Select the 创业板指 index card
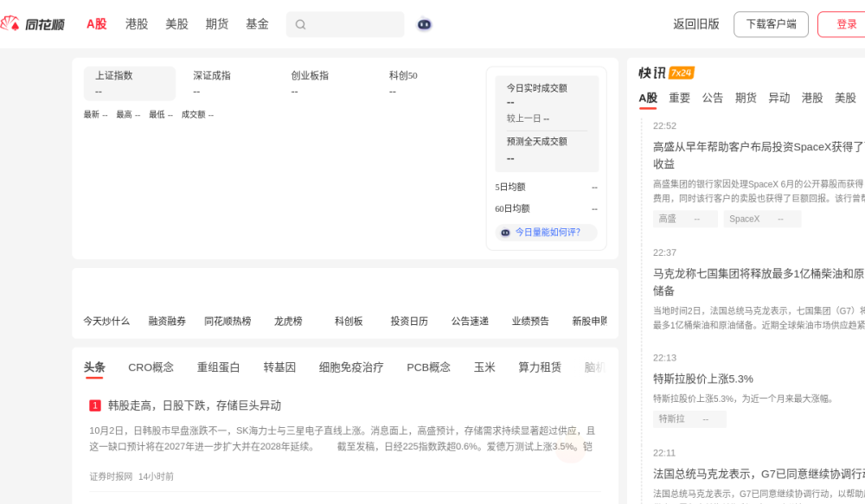Screen dimensions: 865x504 coord(325,83)
